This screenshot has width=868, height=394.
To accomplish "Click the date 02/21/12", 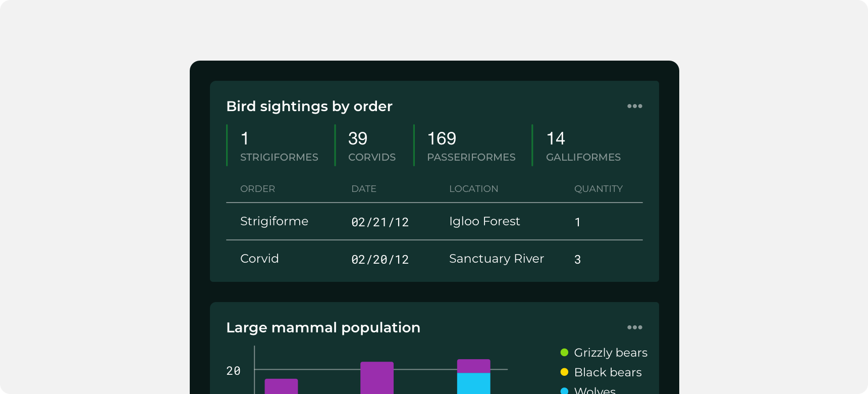I will (380, 222).
